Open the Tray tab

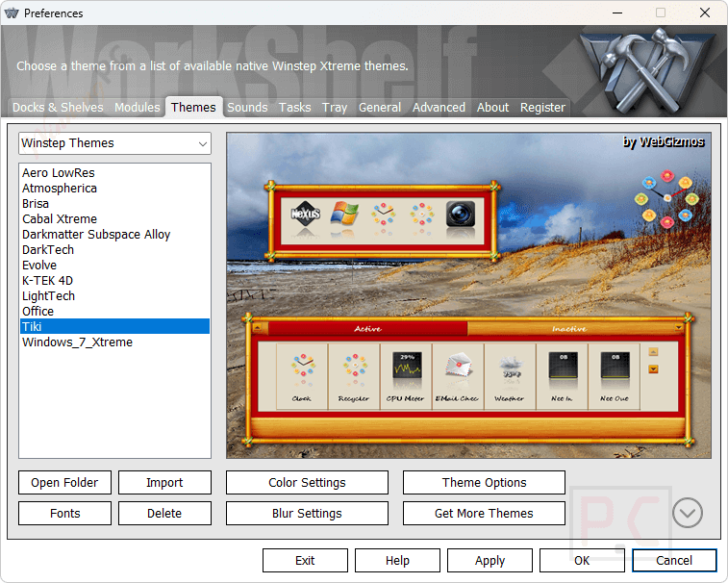335,108
